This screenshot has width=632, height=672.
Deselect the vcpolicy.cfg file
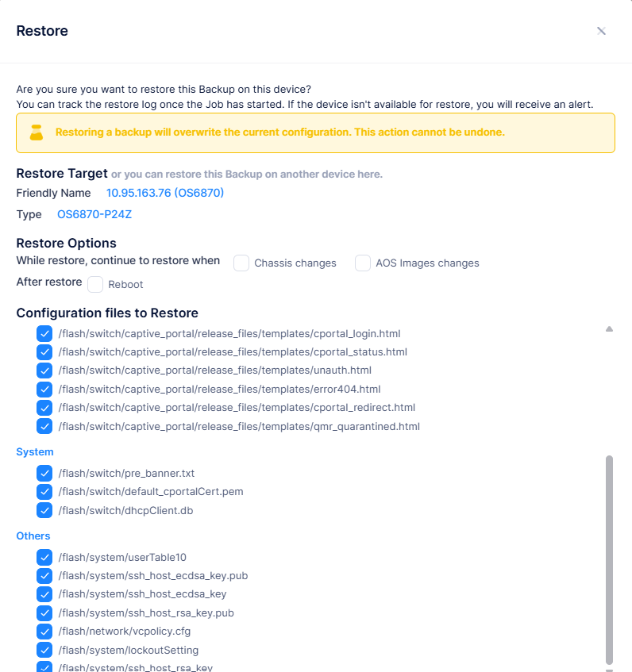click(x=44, y=632)
